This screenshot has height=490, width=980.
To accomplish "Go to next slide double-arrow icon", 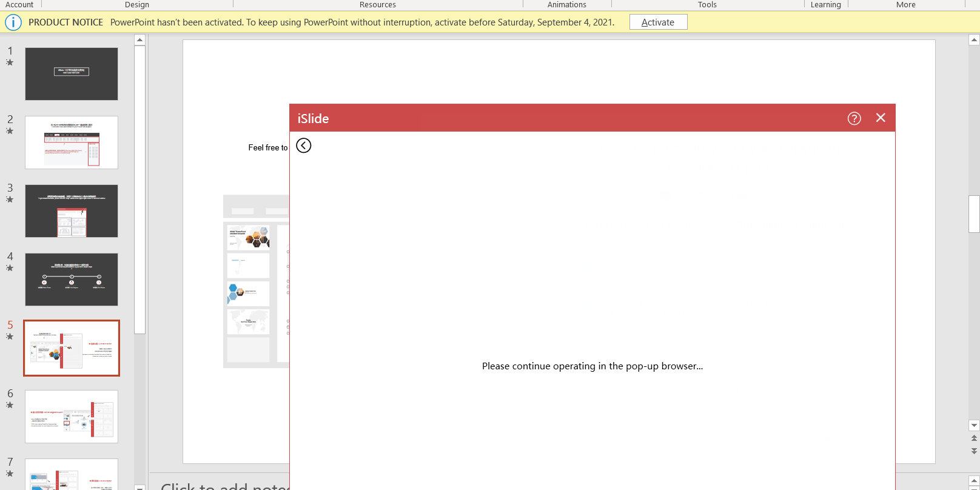I will point(974,451).
